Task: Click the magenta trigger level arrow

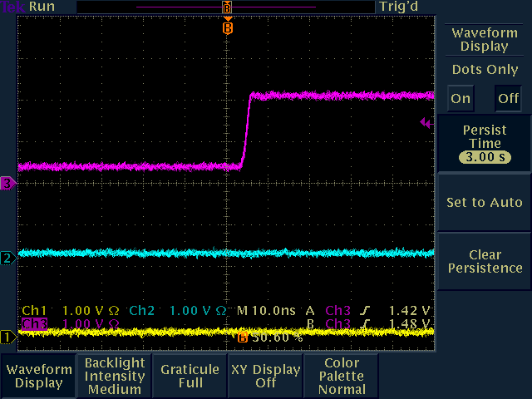Action: click(425, 123)
